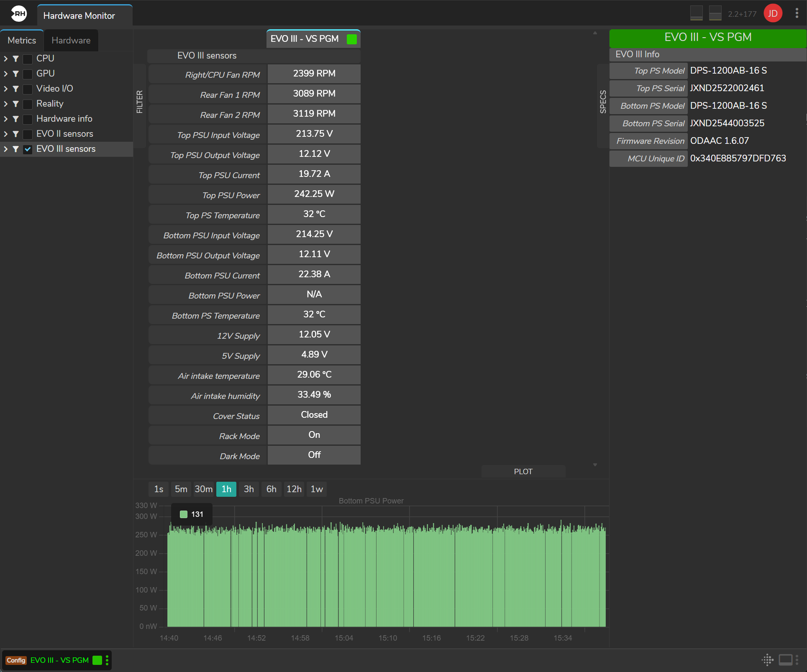Viewport: 807px width, 672px height.
Task: Enable the CPU checkbox
Action: point(28,59)
